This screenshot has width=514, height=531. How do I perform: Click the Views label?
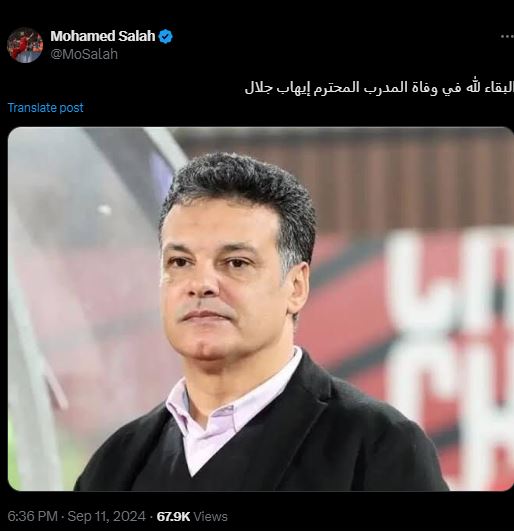(x=210, y=517)
